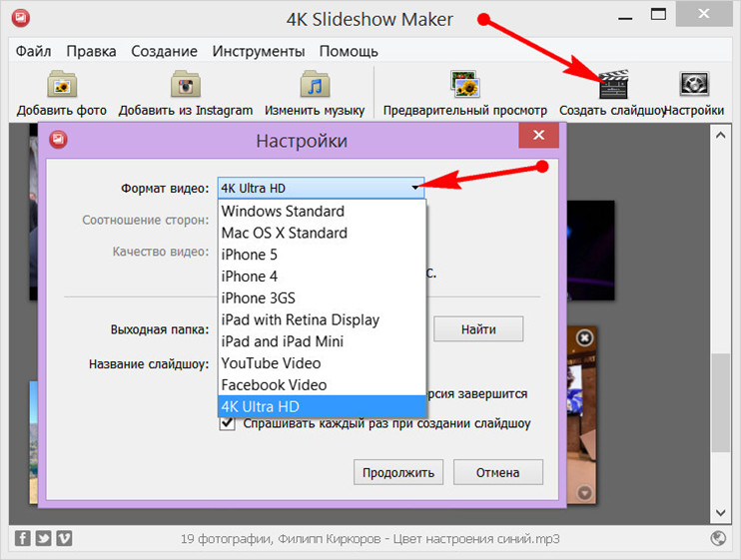Open Change Music (Изменить музыку) tool
The height and width of the screenshot is (560, 741).
[x=315, y=84]
